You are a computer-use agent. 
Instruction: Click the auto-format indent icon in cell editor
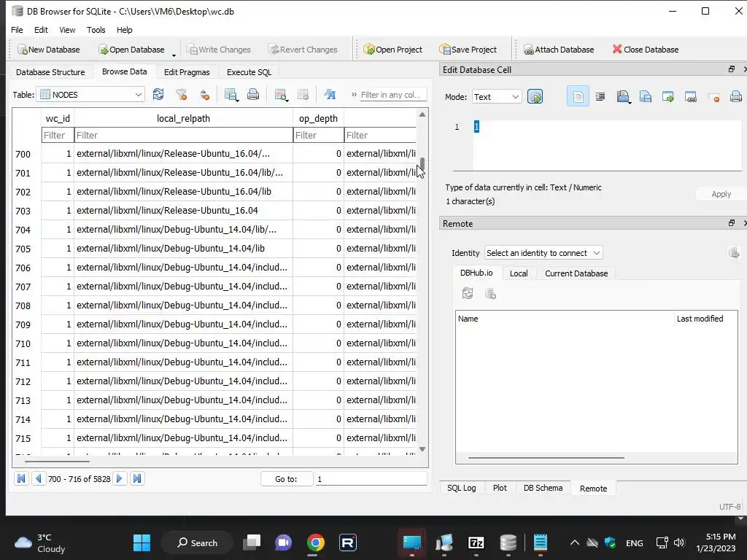pyautogui.click(x=600, y=97)
